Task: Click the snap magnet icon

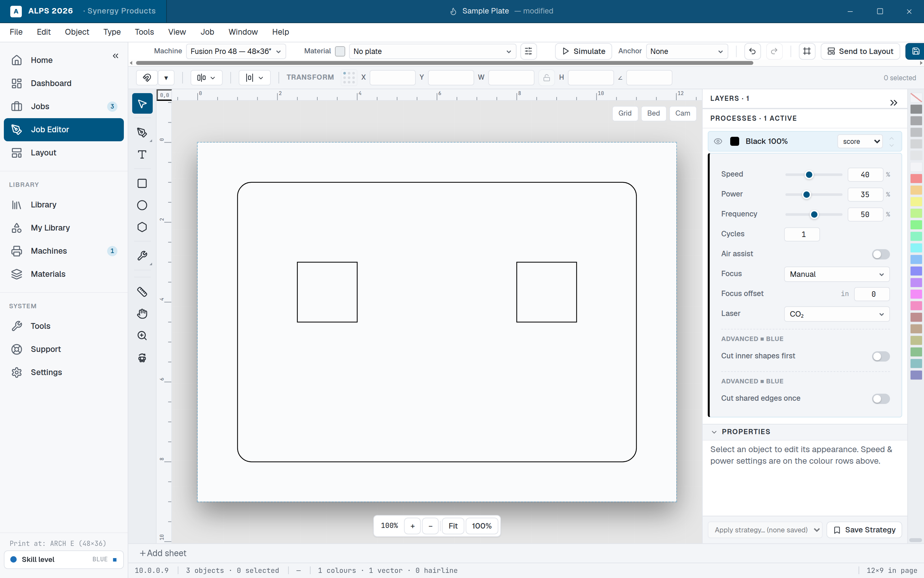Action: point(147,78)
